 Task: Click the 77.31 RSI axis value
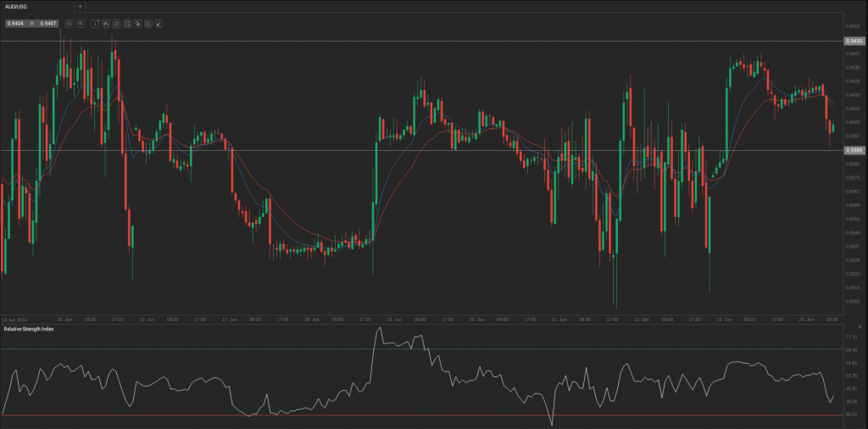point(852,337)
